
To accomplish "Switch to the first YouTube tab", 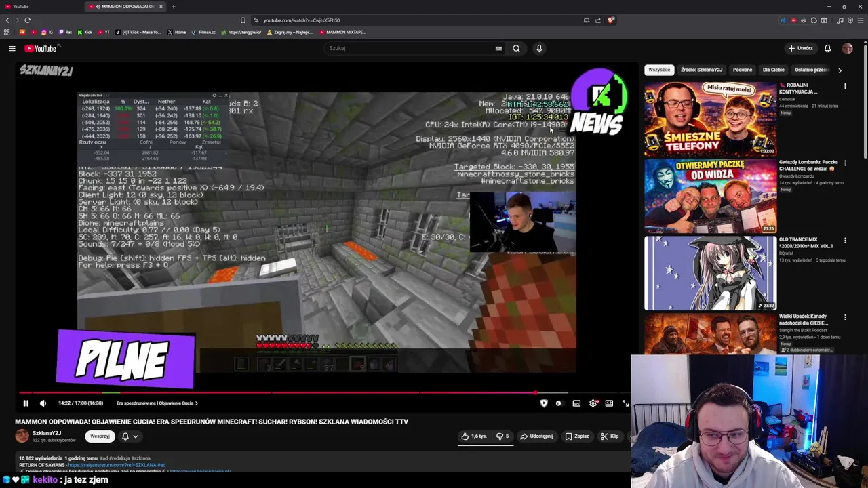I will click(41, 7).
